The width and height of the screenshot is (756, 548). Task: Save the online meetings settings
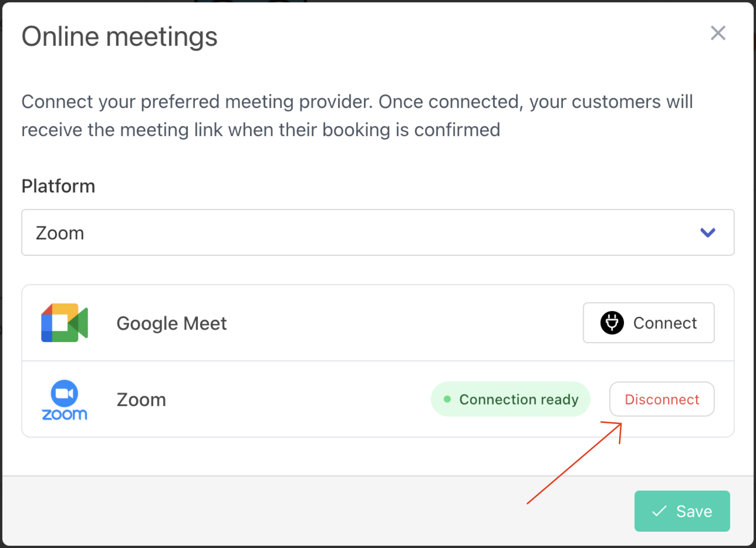point(682,511)
